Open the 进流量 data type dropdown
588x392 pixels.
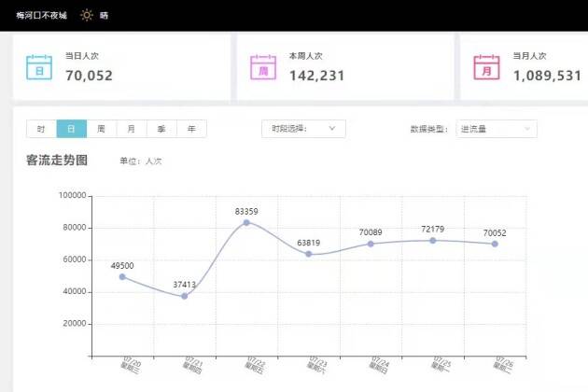pos(496,129)
